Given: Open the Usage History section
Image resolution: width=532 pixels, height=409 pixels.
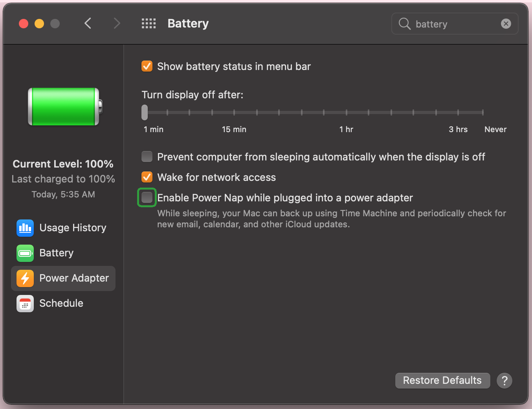Looking at the screenshot, I should tap(73, 228).
